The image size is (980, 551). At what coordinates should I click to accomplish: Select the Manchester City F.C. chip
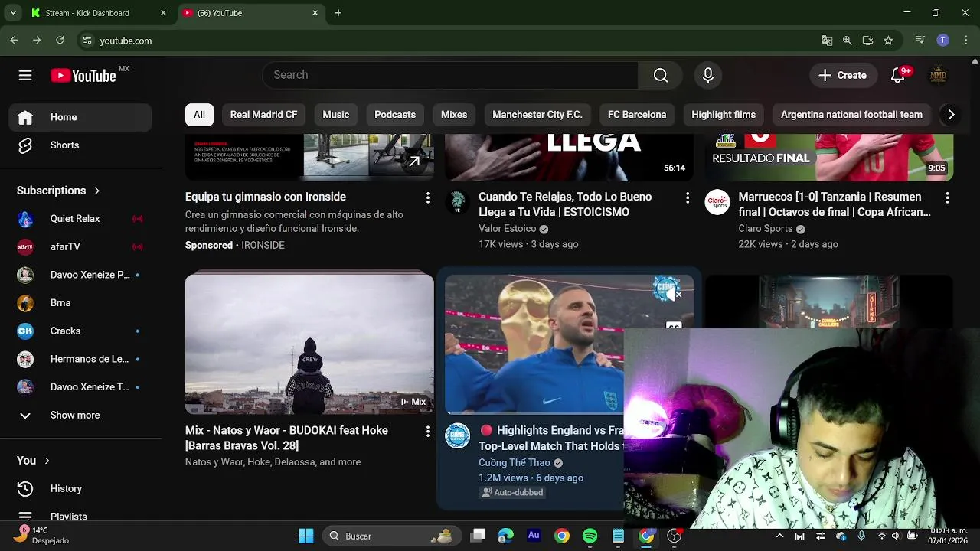coord(537,115)
